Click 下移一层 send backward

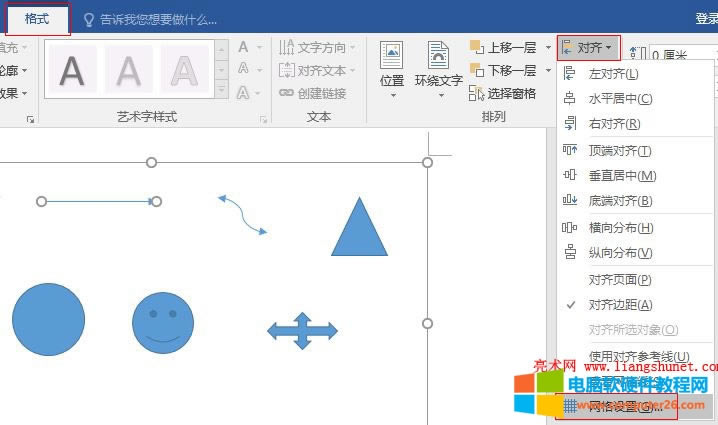coord(503,71)
